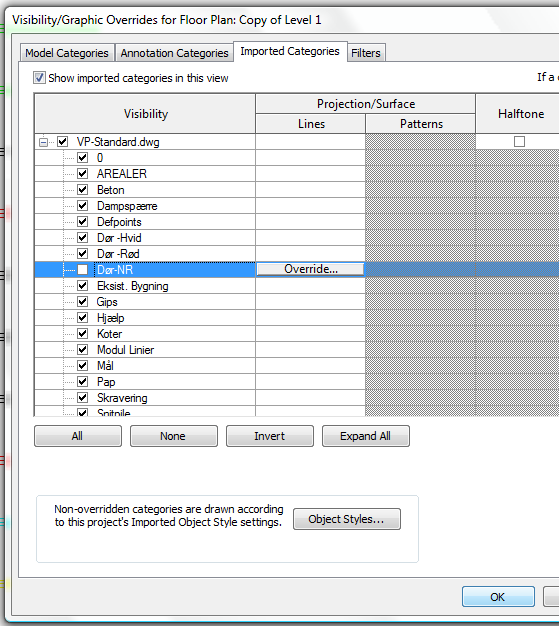Select the Hjælp layer name
The width and height of the screenshot is (559, 626).
[111, 318]
